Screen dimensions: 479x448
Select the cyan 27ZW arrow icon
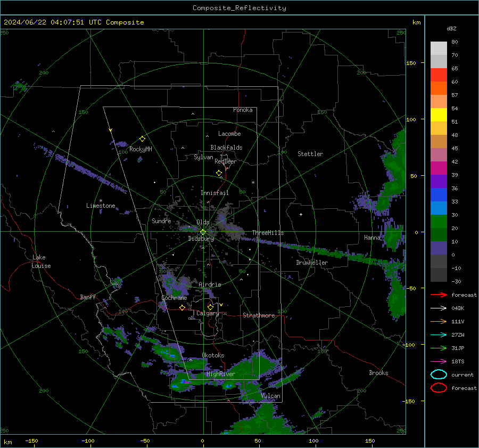[439, 335]
